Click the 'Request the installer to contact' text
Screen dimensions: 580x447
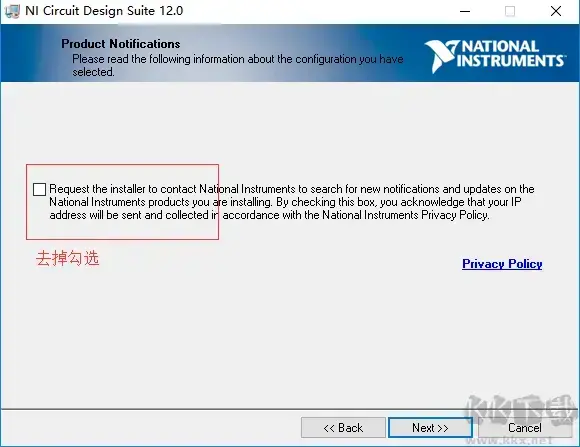[x=123, y=189]
